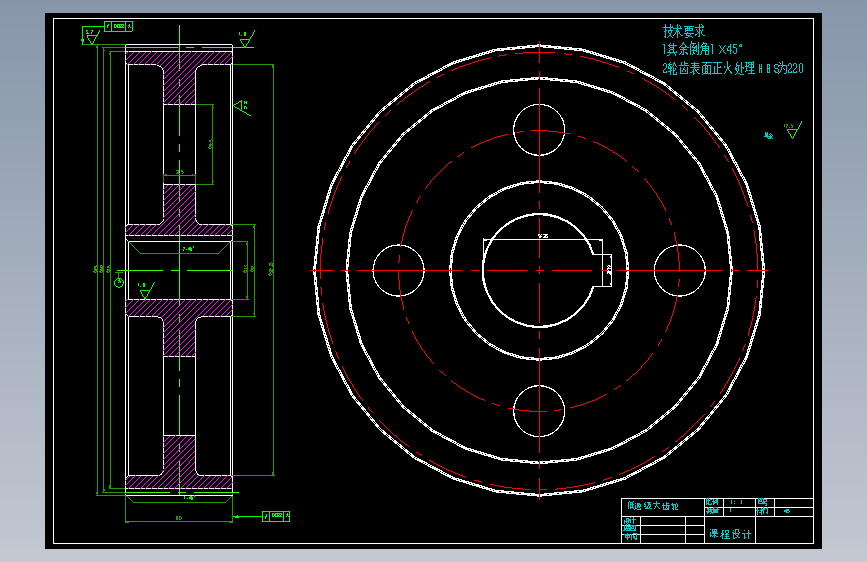The height and width of the screenshot is (562, 867).
Task: Click the keyway width dimension above the bore
Action: coord(543,237)
